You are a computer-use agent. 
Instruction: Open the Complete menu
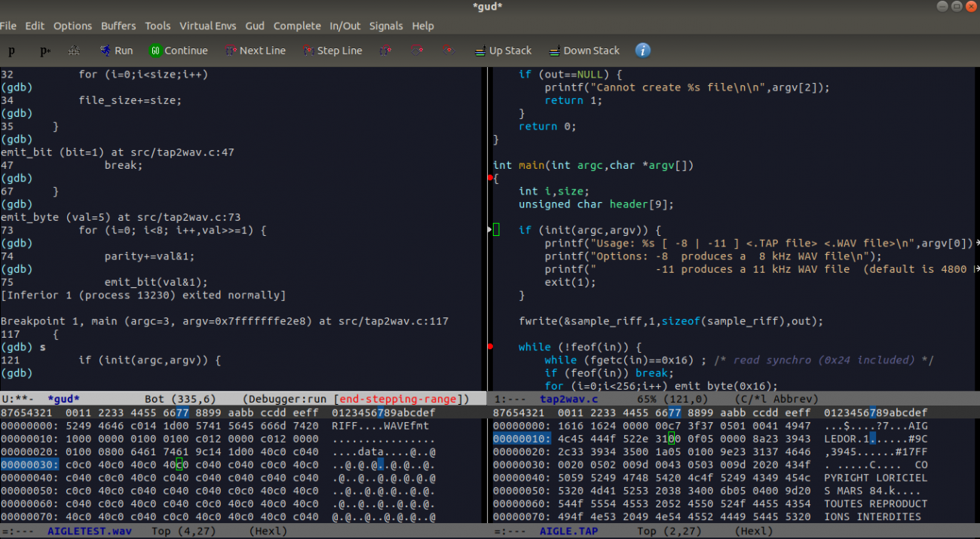[x=297, y=26]
